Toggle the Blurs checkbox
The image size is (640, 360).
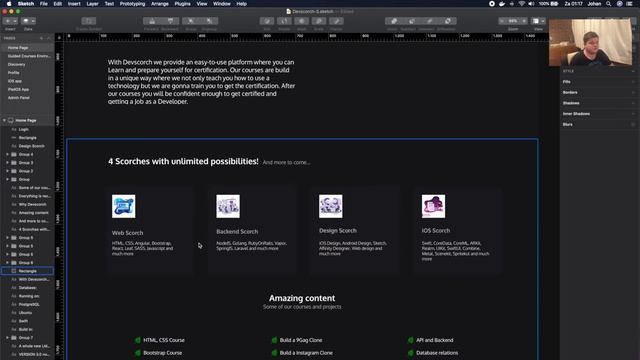[633, 124]
